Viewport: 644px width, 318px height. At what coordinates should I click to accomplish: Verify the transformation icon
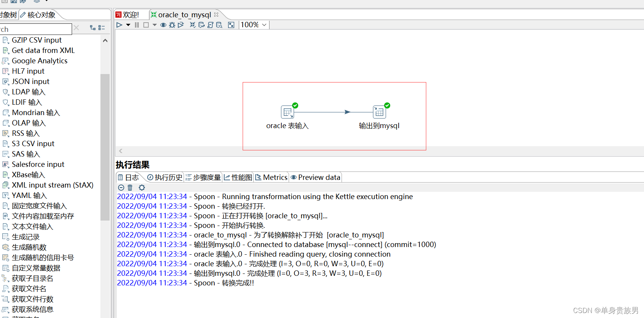(x=193, y=25)
